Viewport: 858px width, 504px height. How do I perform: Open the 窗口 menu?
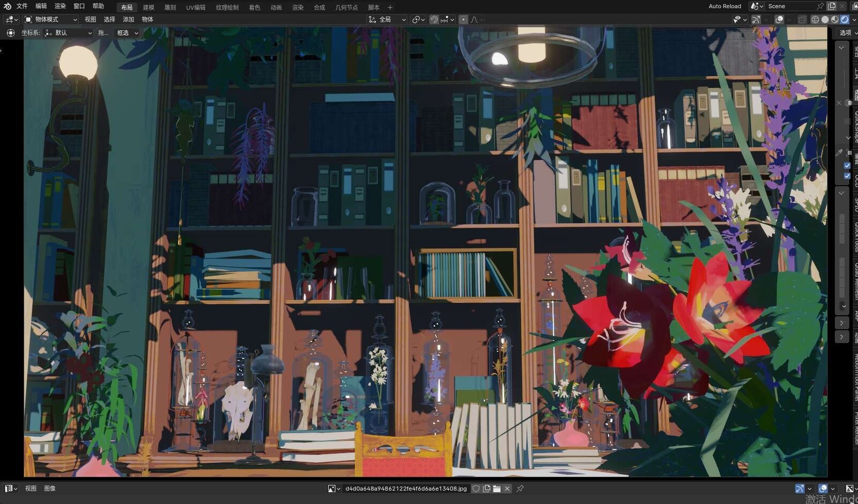click(79, 6)
